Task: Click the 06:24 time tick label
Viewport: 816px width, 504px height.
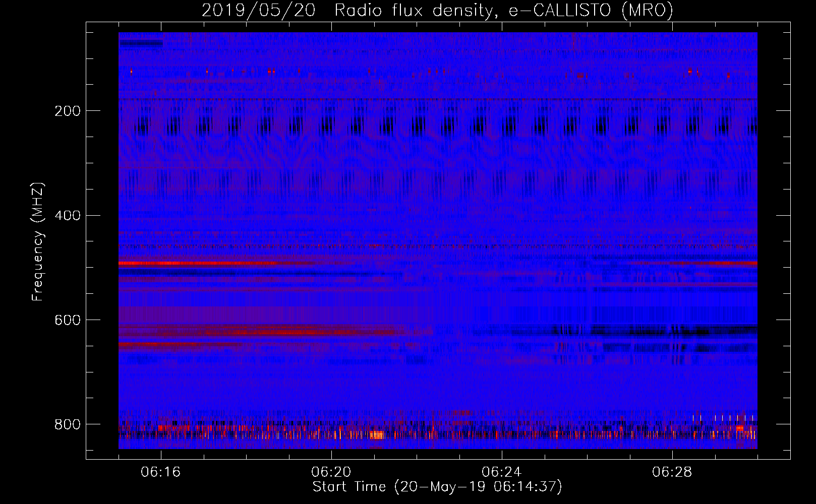Action: pos(502,472)
